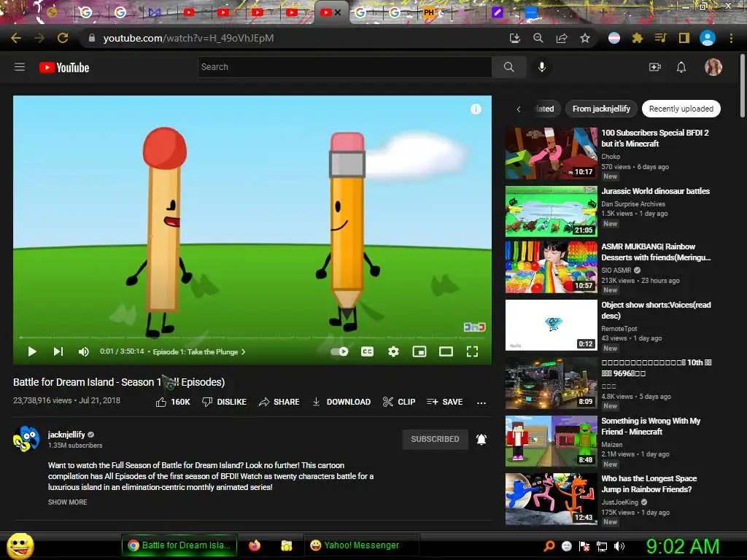747x560 pixels.
Task: Open the smiley Start button
Action: point(20,545)
